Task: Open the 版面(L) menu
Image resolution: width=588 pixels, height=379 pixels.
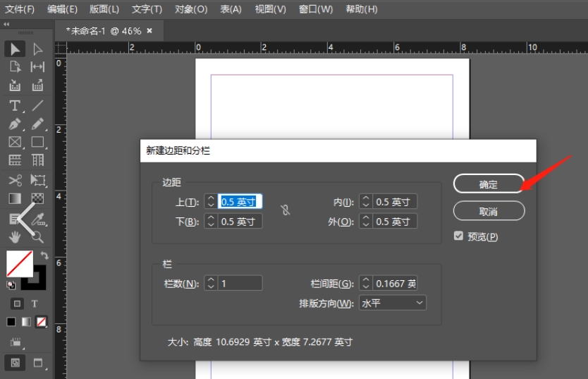Action: click(104, 9)
